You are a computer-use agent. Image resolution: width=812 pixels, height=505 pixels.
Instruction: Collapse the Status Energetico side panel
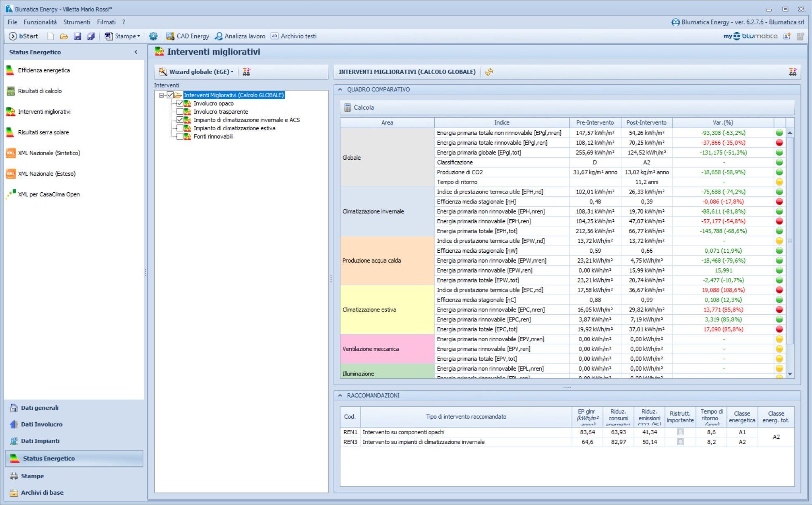(x=136, y=52)
